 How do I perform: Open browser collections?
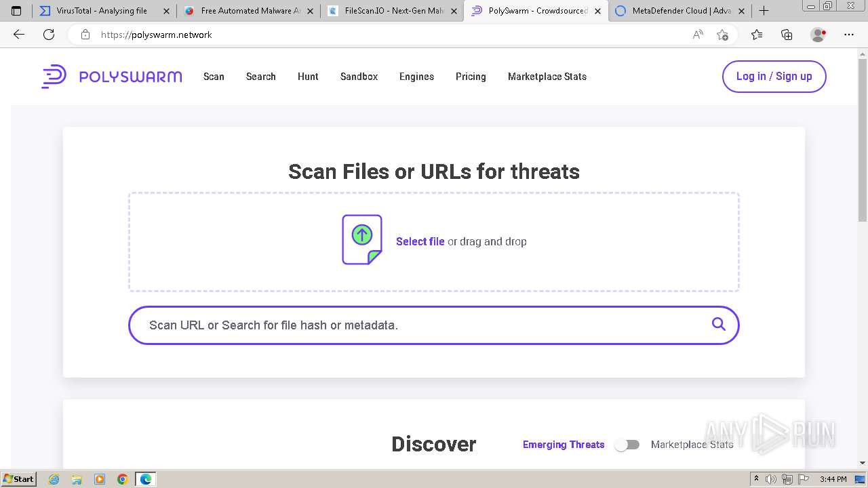pyautogui.click(x=787, y=35)
